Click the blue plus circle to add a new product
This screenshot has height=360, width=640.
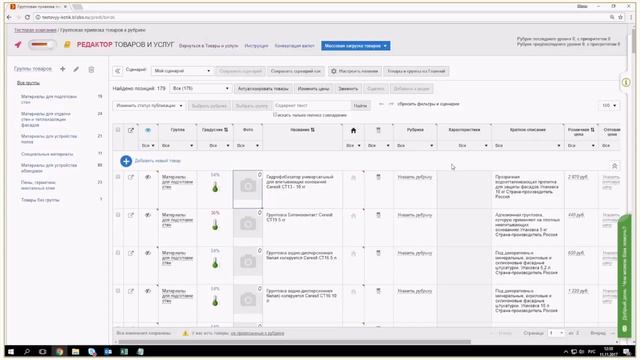[x=126, y=161]
